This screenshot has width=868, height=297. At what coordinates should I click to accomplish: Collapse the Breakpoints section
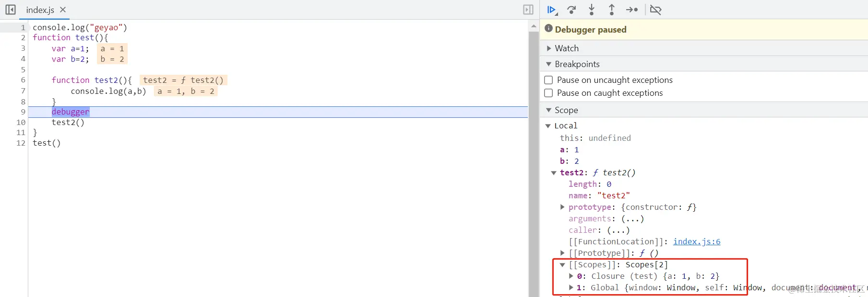pos(549,64)
